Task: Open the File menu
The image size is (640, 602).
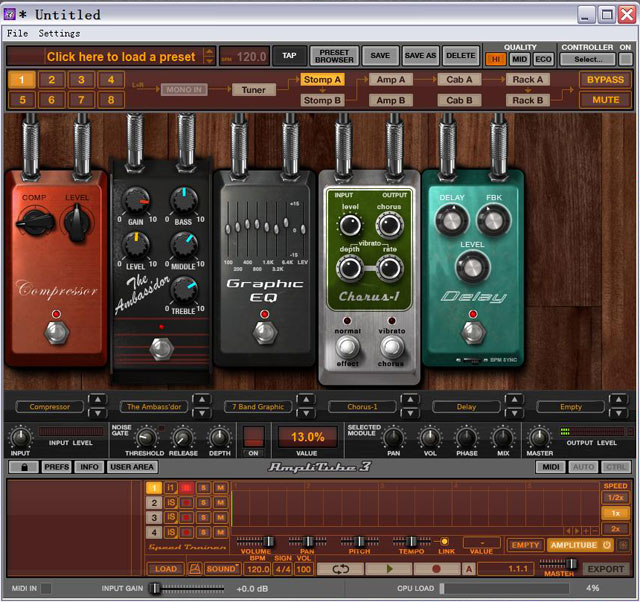Action: 17,33
